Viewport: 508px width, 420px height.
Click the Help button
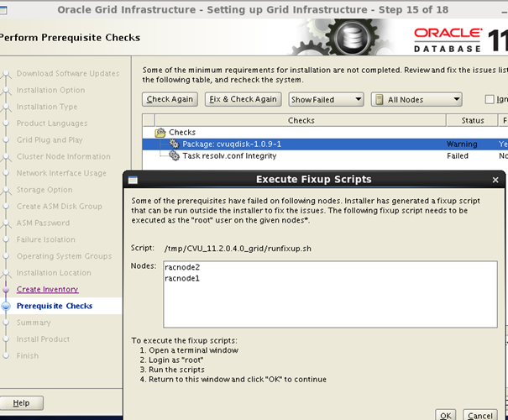(21, 403)
